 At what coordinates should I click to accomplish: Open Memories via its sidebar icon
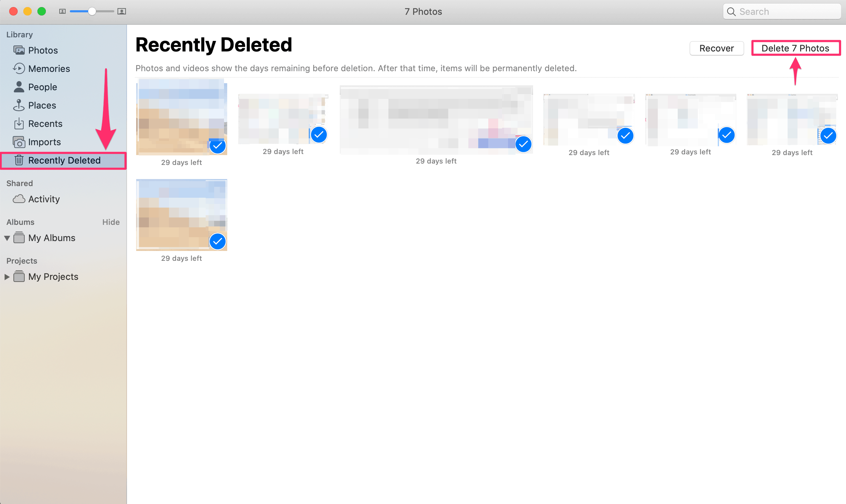pos(19,68)
